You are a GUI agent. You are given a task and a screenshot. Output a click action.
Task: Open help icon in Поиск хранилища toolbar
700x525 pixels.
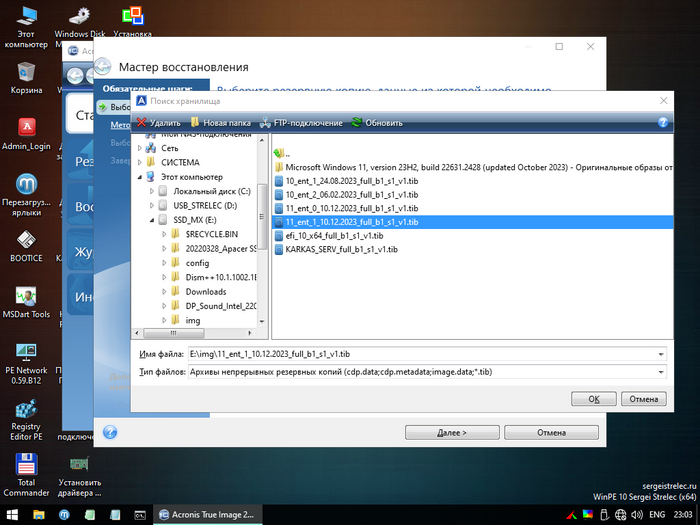tap(663, 122)
